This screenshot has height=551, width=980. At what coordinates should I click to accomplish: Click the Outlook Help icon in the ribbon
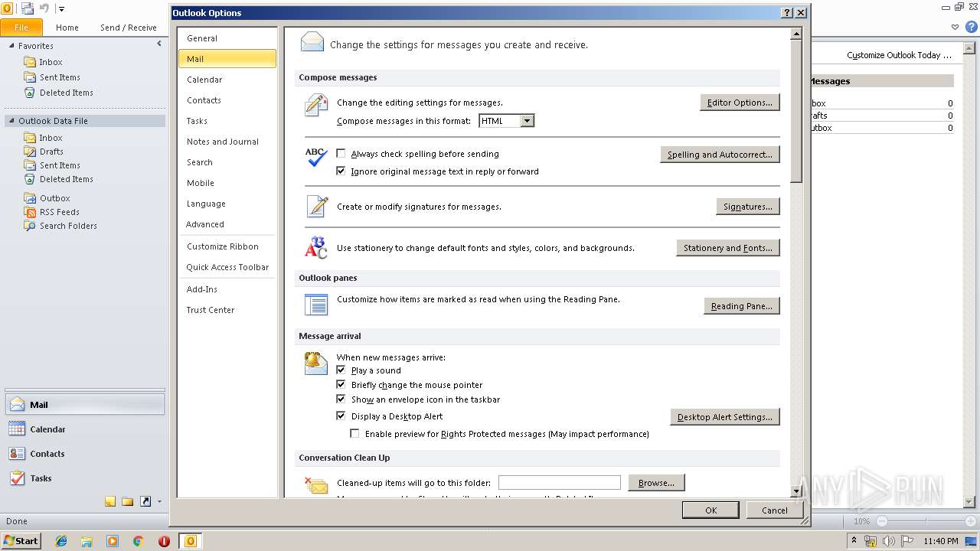click(x=972, y=27)
